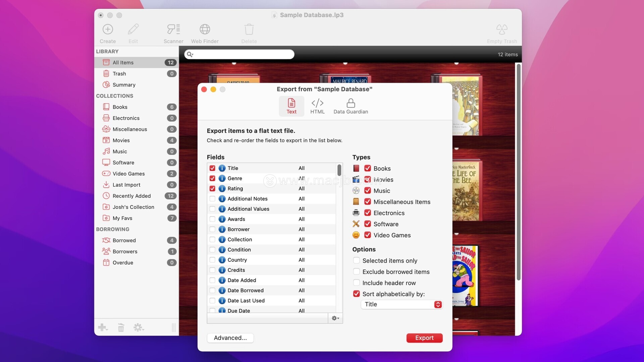The width and height of the screenshot is (644, 362).
Task: Open the Fields list gear action menu
Action: pos(335,318)
